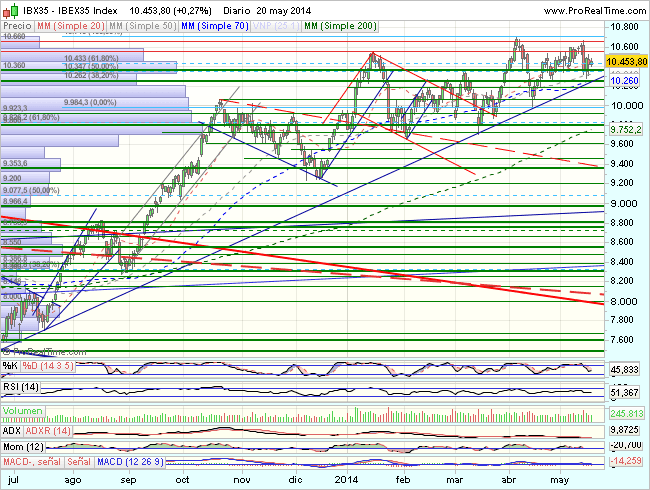Select the Volumen panel label
Screen dimensions: 650x490
click(24, 411)
